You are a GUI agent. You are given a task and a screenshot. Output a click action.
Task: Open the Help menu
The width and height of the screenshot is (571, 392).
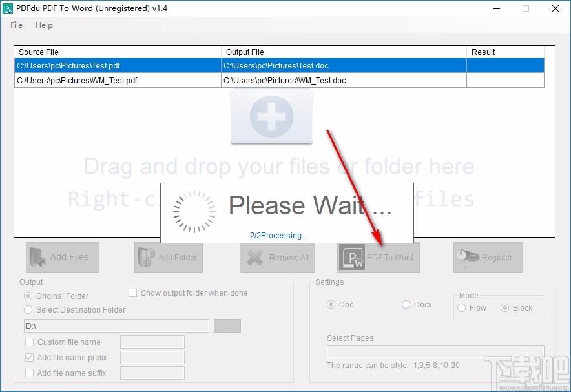[44, 25]
